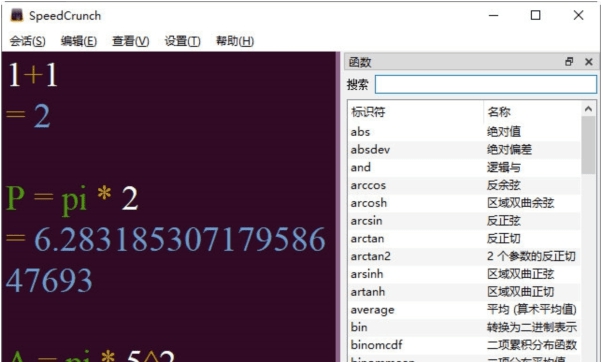Click the function list scrollbar thumb
Viewport: 603px width, 362px height.
click(x=588, y=145)
